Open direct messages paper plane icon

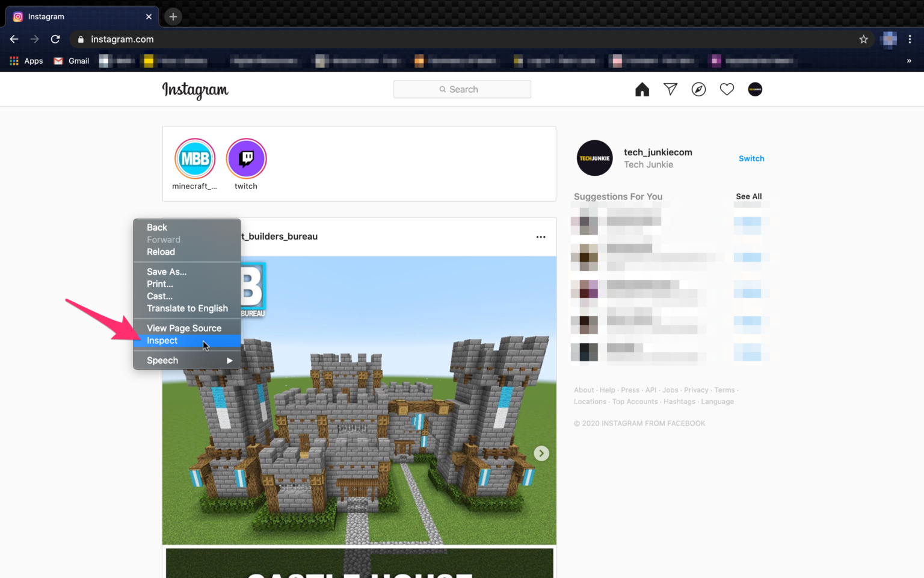tap(670, 90)
